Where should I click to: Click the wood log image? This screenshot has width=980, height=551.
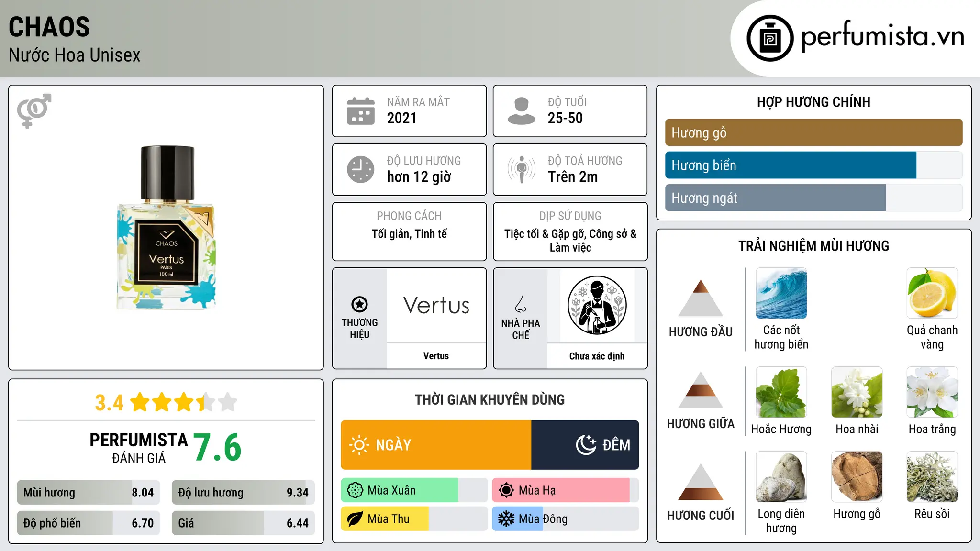857,477
